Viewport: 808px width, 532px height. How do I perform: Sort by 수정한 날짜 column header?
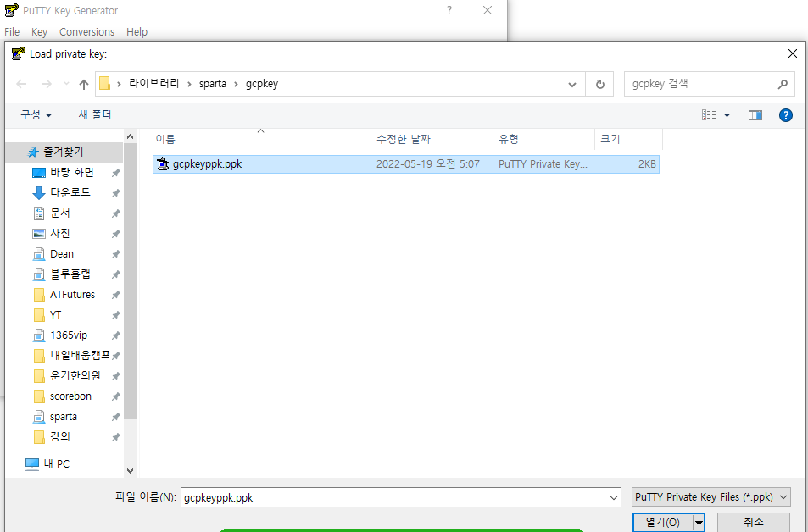(432, 139)
